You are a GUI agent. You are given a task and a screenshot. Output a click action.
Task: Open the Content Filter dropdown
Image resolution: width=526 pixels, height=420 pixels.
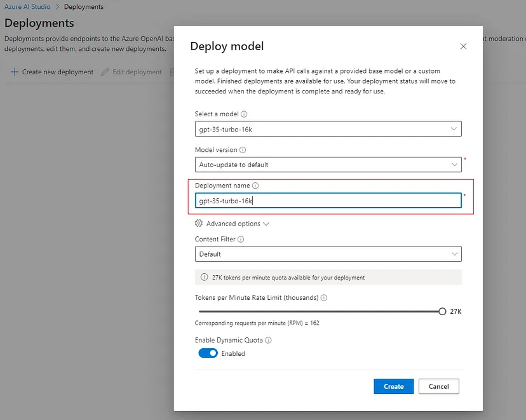click(x=328, y=254)
